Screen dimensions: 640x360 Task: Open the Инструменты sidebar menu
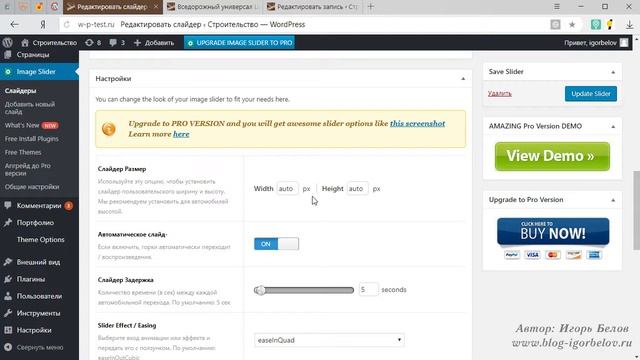38,313
